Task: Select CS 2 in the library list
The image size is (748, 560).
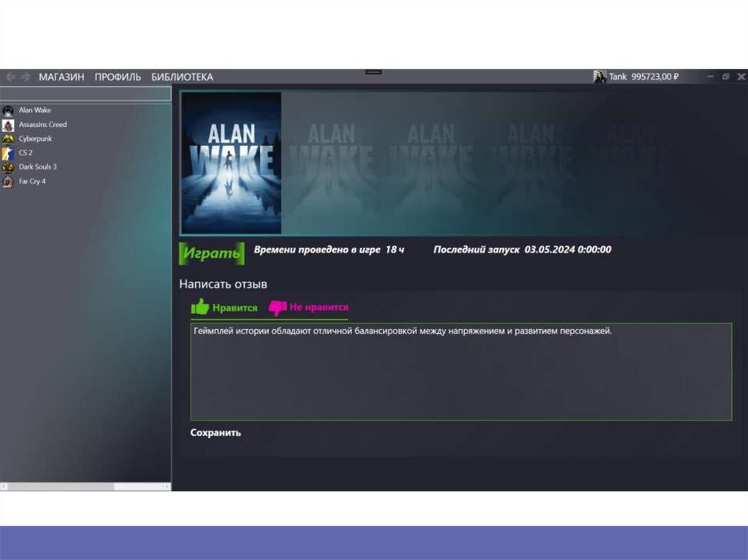Action: click(x=26, y=153)
